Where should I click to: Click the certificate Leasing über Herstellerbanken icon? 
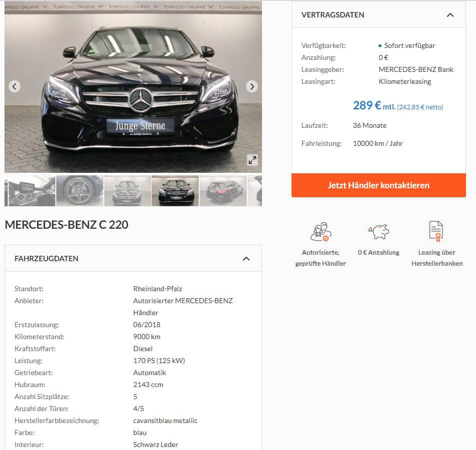point(436,231)
